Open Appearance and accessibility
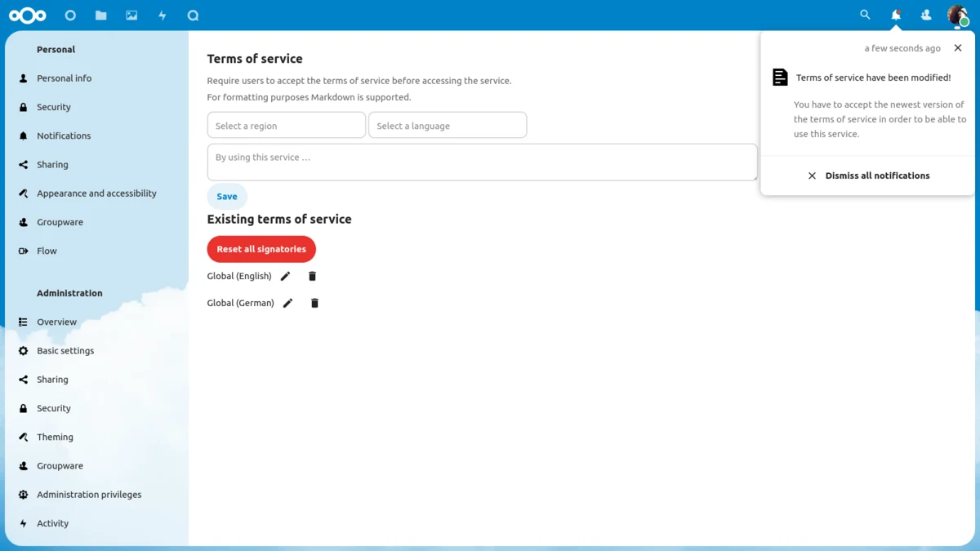This screenshot has width=980, height=551. point(96,193)
